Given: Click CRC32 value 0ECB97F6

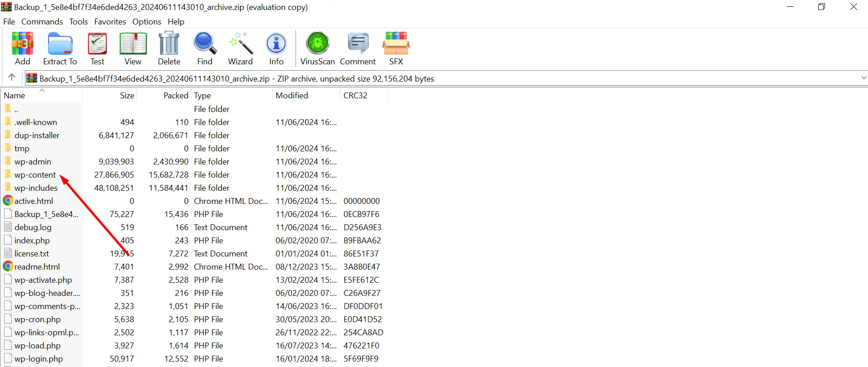Looking at the screenshot, I should click(x=361, y=214).
